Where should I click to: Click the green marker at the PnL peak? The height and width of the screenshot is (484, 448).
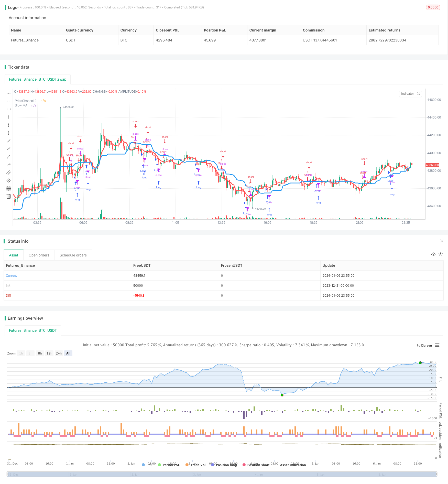pyautogui.click(x=420, y=363)
